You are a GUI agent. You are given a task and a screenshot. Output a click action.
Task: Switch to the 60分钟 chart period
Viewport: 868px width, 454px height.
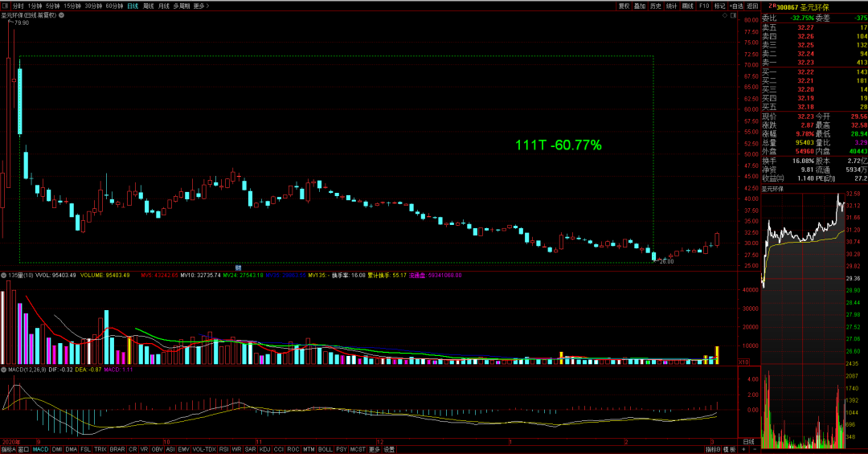click(114, 6)
